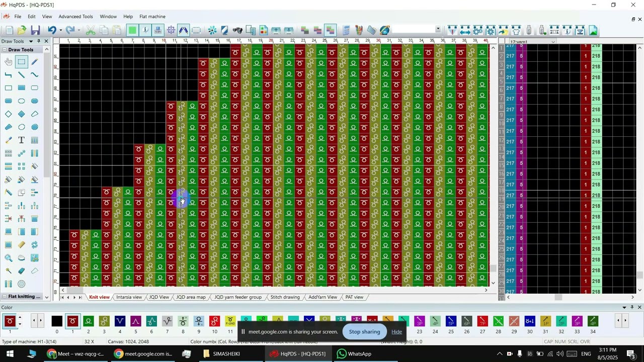The image size is (644, 362).
Task: Click the redo arrow icon
Action: [70, 31]
